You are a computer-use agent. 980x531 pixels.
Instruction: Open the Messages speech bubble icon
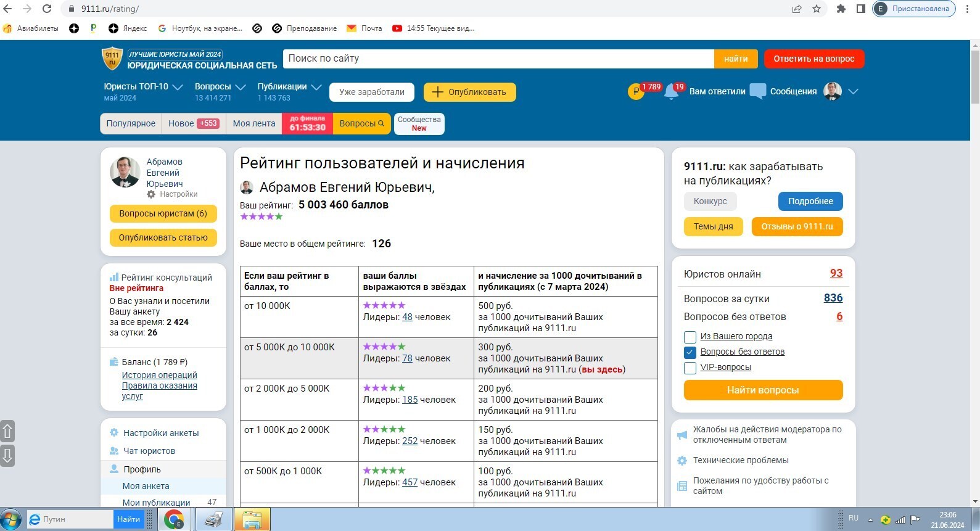[x=757, y=92]
